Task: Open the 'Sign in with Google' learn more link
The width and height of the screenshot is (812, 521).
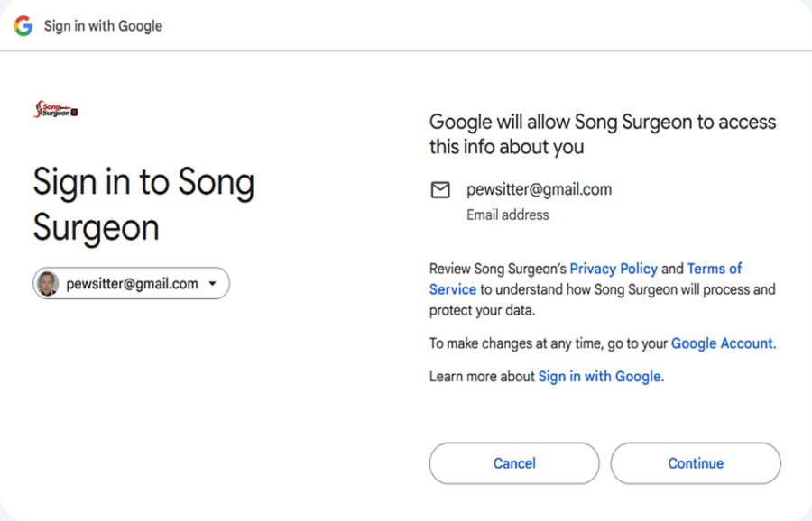Action: coord(599,377)
